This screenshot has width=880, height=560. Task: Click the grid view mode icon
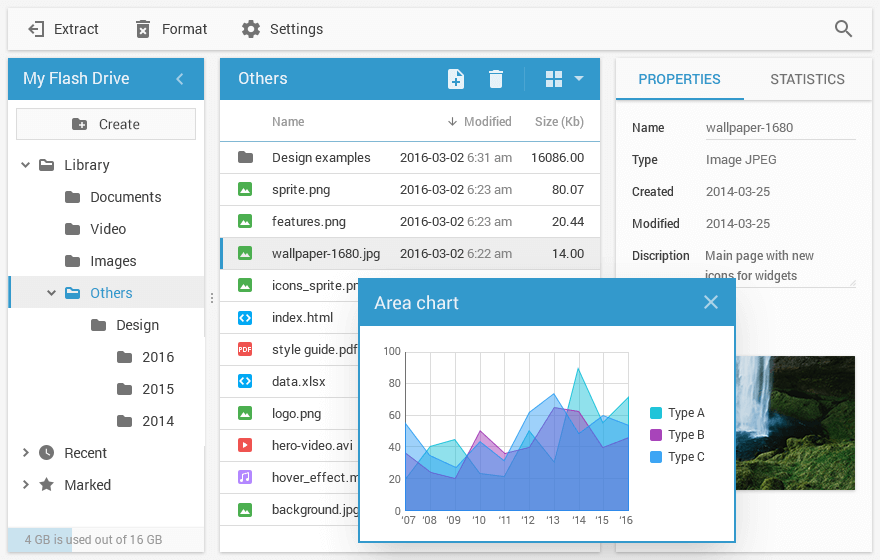click(554, 79)
